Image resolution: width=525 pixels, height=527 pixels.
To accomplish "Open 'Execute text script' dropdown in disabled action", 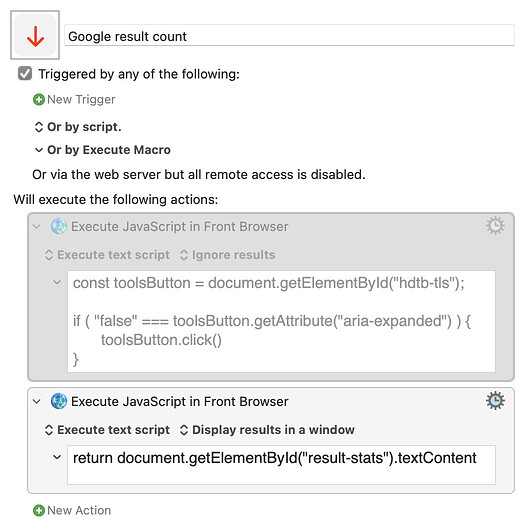I will pyautogui.click(x=107, y=255).
